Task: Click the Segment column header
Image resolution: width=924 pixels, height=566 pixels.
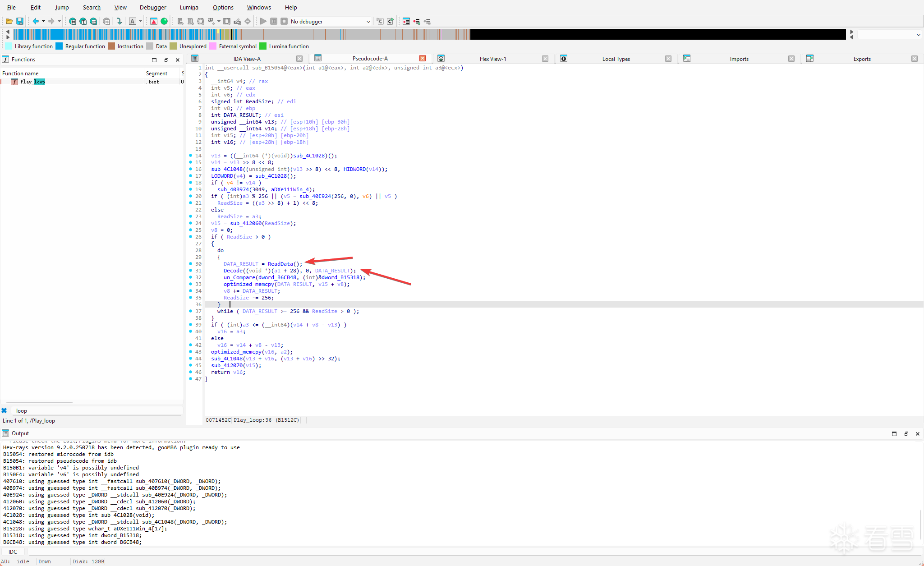Action: 156,73
